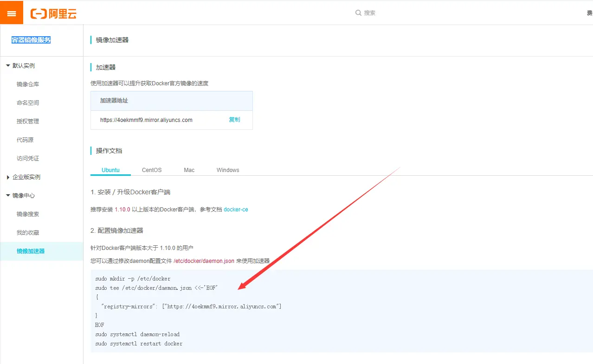The width and height of the screenshot is (593, 364).
Task: Go to 授权管理 in sidebar
Action: (x=29, y=121)
